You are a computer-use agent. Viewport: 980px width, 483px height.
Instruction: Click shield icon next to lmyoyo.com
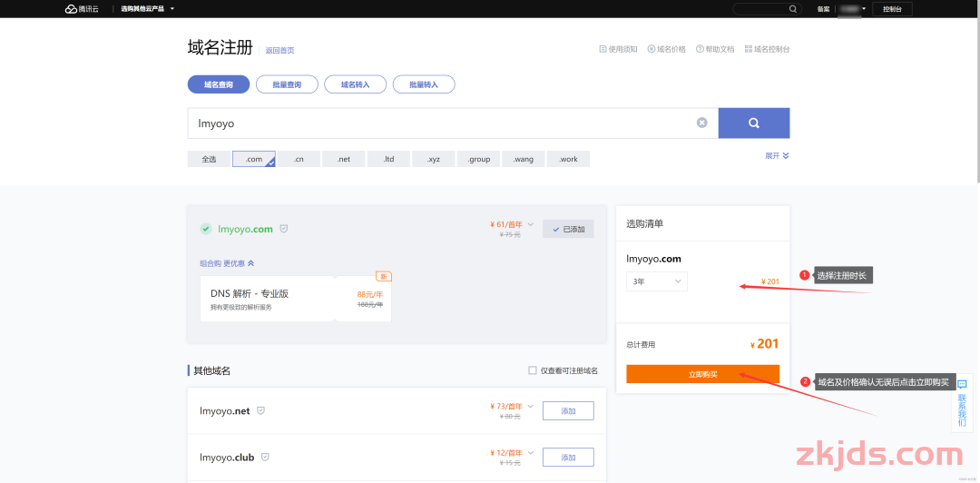(x=284, y=229)
